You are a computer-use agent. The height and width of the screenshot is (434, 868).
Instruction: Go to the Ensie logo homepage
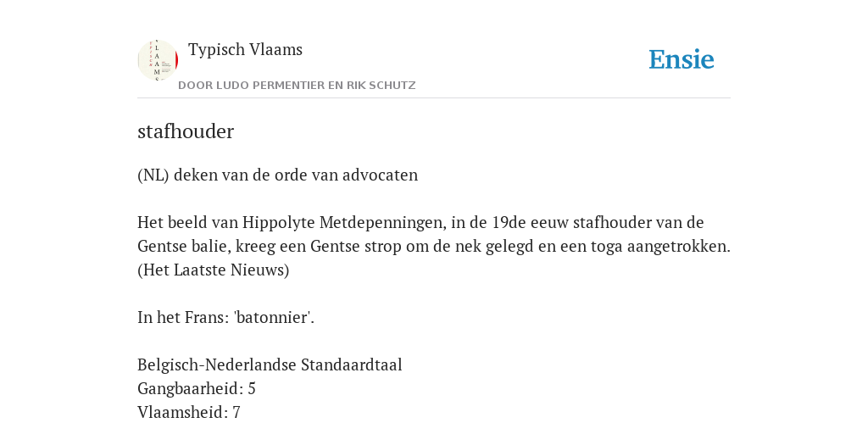682,60
